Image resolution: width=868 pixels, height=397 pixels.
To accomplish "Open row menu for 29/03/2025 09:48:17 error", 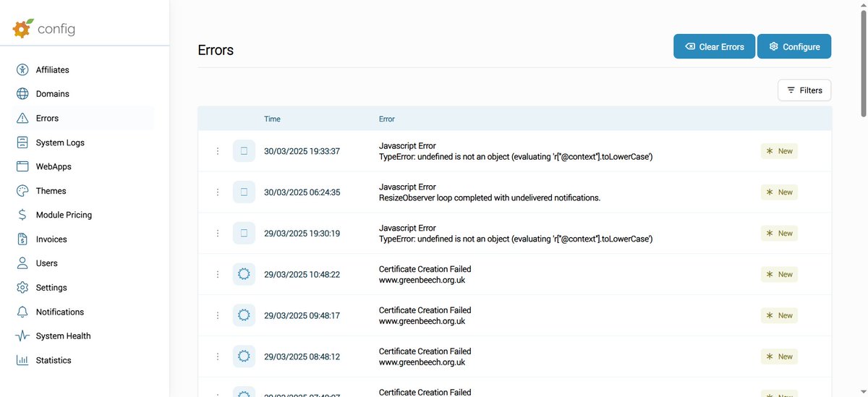I will click(x=218, y=315).
